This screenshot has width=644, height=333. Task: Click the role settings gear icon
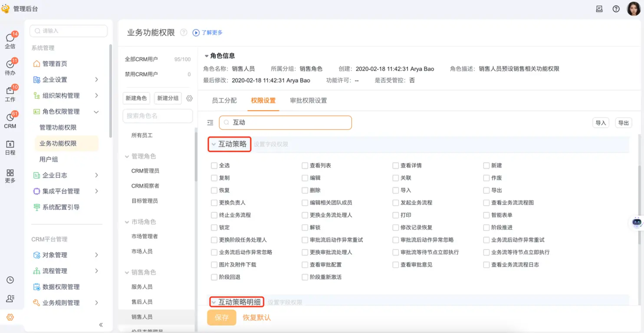point(189,98)
